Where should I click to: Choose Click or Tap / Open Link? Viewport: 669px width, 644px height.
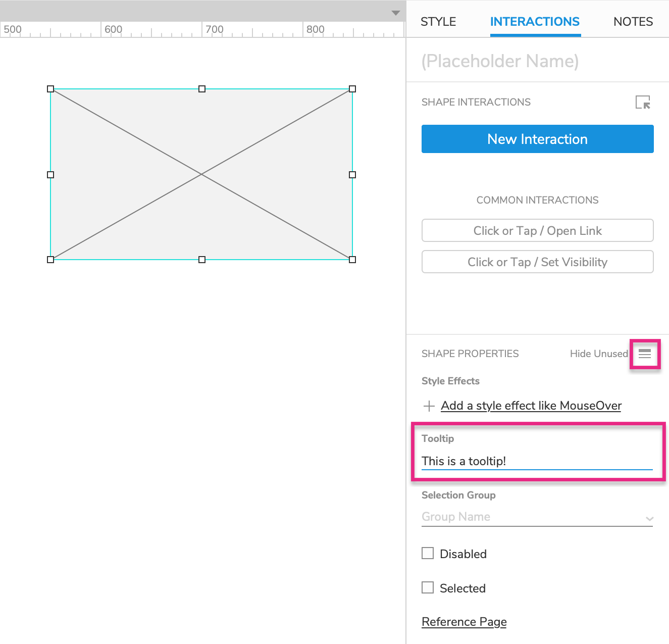537,231
